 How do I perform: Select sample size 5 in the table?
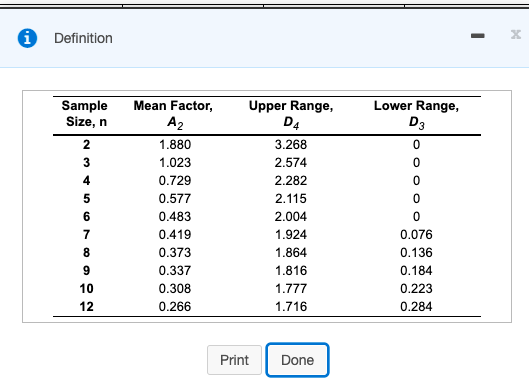tap(86, 198)
